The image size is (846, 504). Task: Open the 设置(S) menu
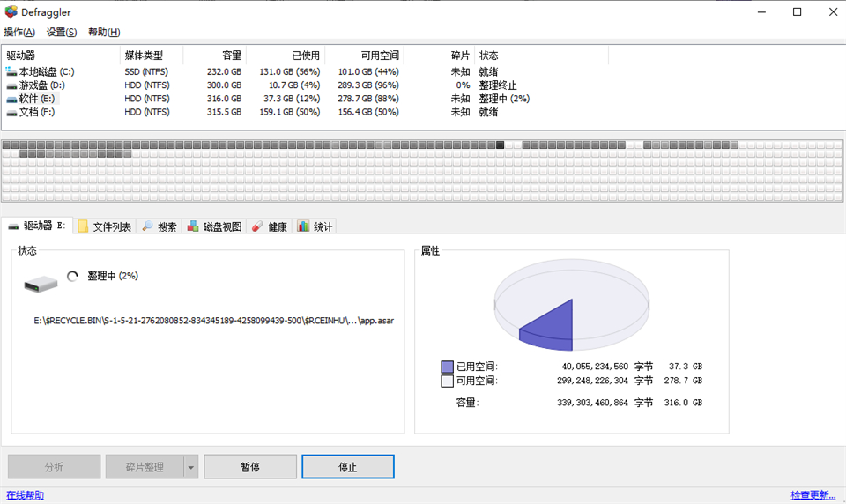tap(62, 33)
